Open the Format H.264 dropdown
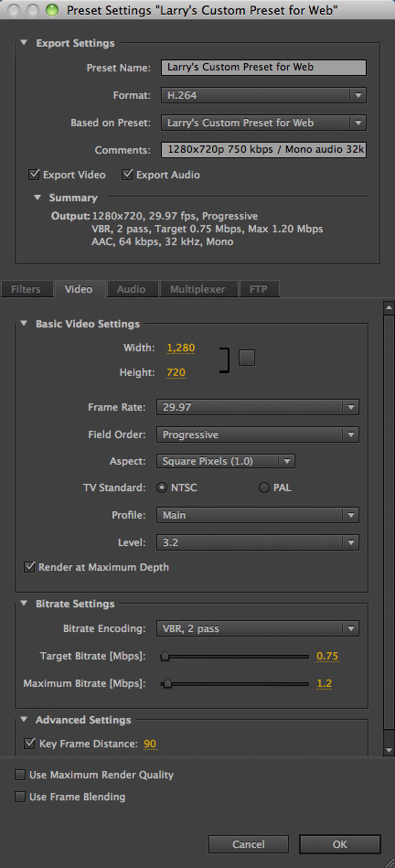This screenshot has width=395, height=868. pyautogui.click(x=263, y=95)
